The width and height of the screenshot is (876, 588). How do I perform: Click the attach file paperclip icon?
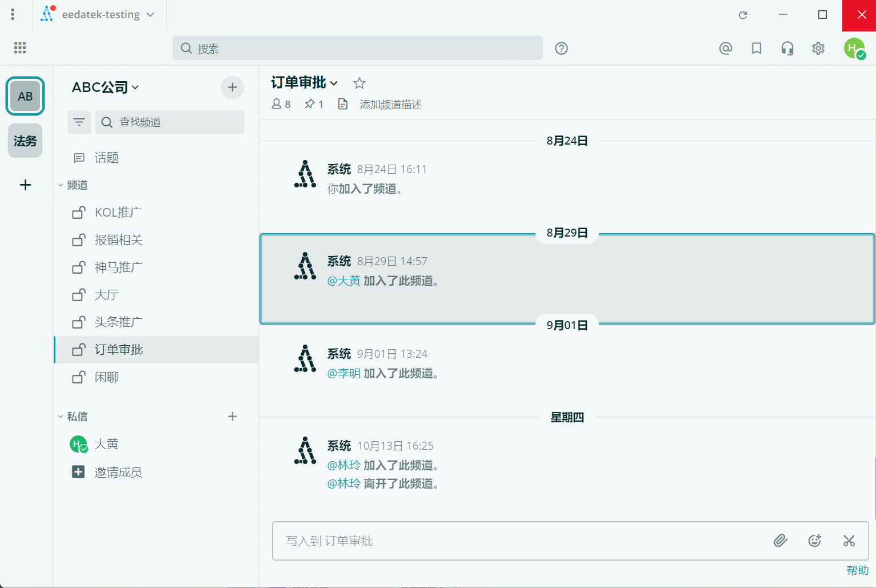pos(780,541)
